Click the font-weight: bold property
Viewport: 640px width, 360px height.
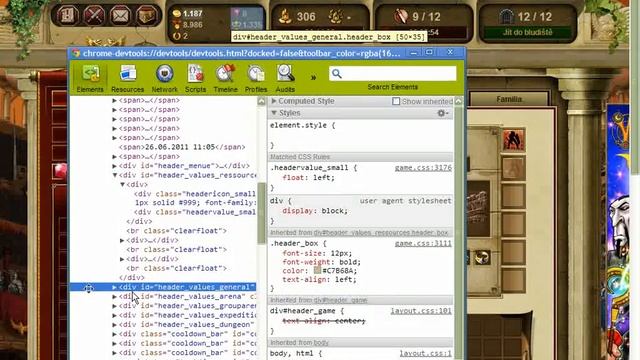coord(321,262)
